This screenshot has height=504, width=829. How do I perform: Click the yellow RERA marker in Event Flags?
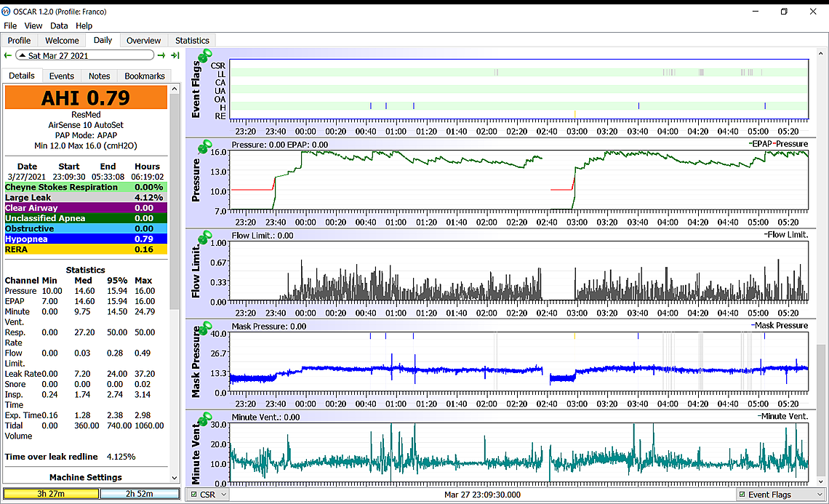[x=574, y=114]
